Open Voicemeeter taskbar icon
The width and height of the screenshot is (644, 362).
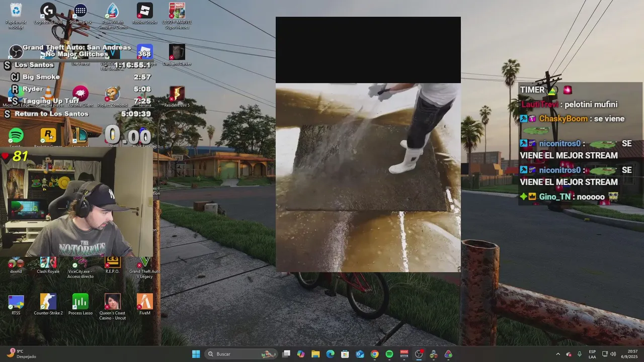pos(404,354)
